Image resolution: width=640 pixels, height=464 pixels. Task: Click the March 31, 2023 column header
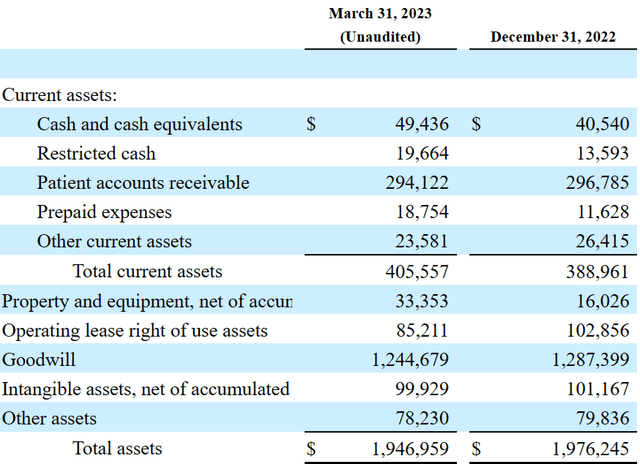pyautogui.click(x=379, y=14)
